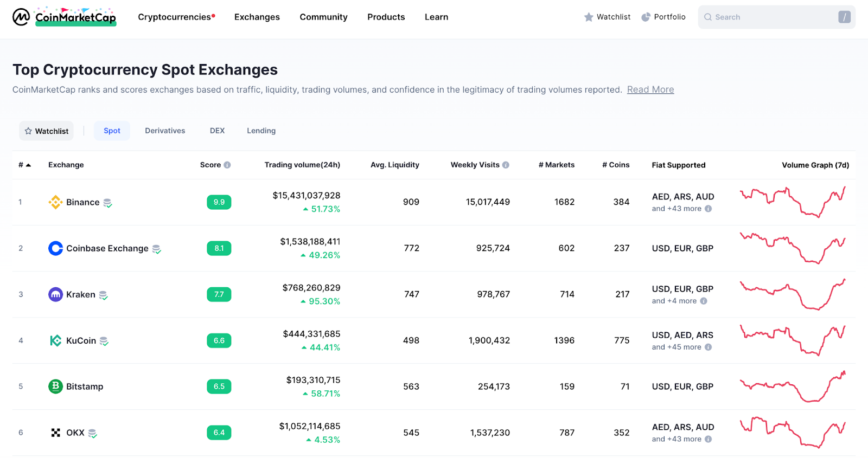Open the Kraken exchange link
868x458 pixels.
click(81, 294)
